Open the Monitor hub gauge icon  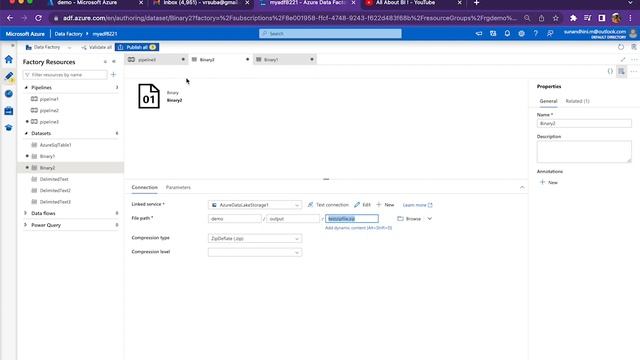click(x=9, y=93)
